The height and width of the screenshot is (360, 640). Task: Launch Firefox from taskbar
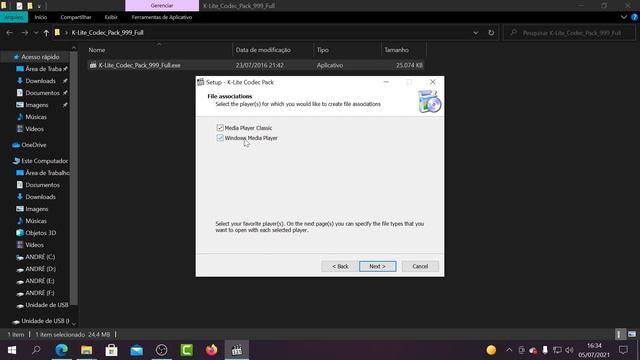point(211,350)
